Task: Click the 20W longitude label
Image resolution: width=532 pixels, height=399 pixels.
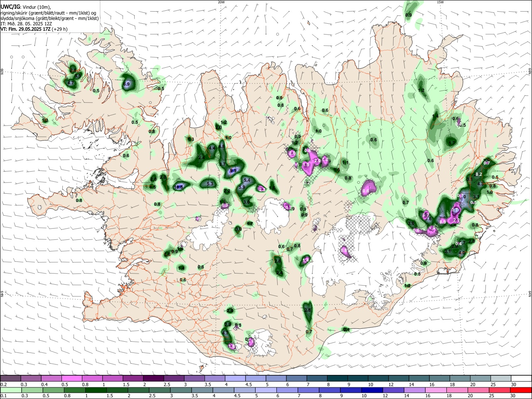Action: 221,2
